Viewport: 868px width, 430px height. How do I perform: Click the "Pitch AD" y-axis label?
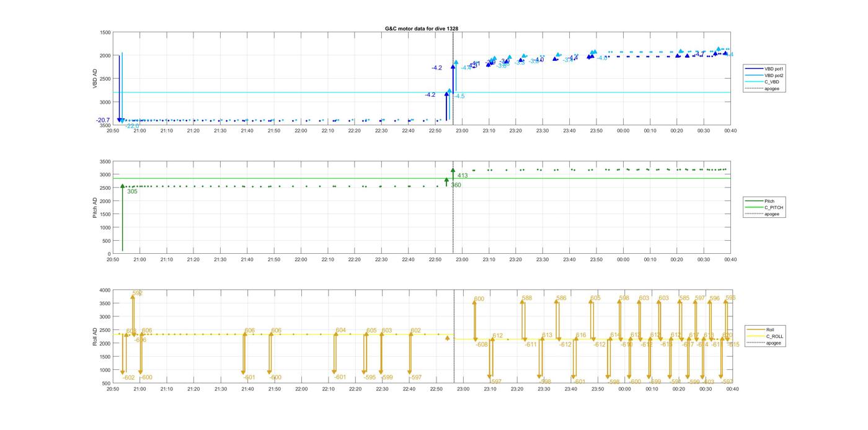click(95, 207)
